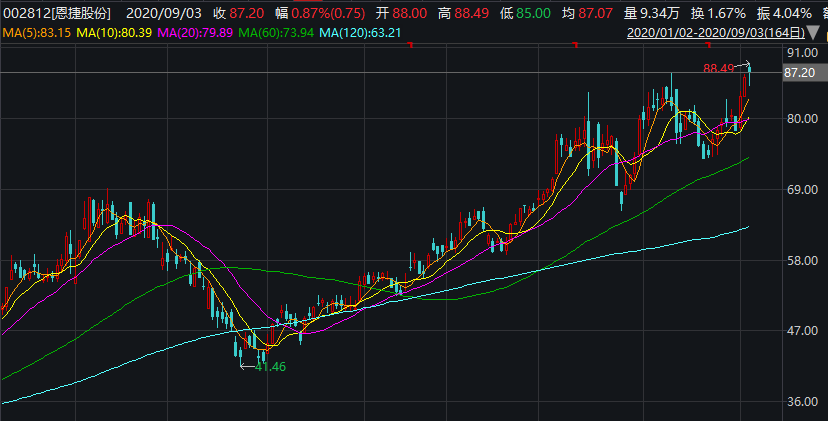Image resolution: width=828 pixels, height=421 pixels.
Task: Click the 69.00 price axis label
Action: point(801,190)
